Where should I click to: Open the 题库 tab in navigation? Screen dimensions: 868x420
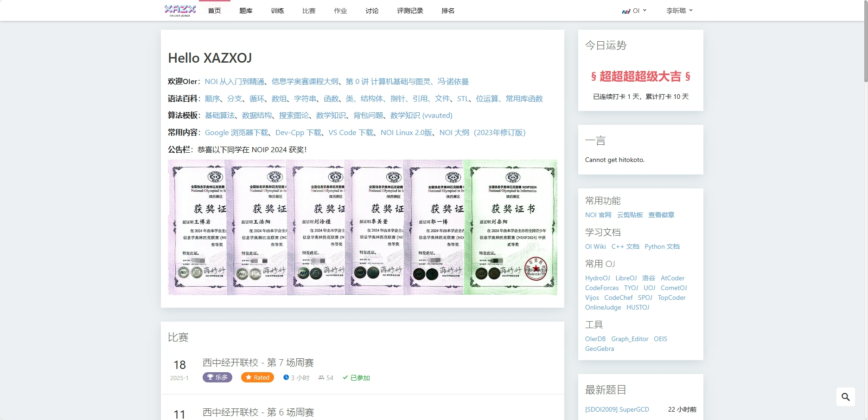click(x=246, y=11)
